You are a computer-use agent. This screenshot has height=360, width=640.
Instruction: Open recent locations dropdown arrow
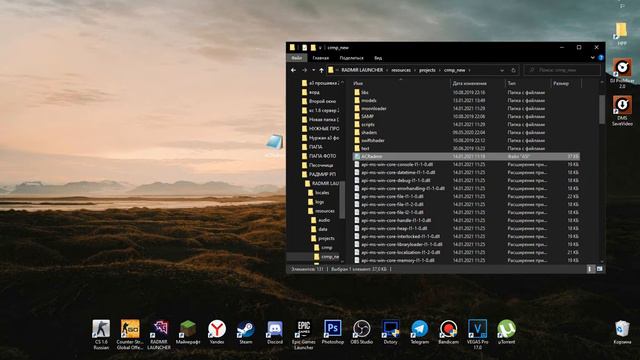pos(313,70)
